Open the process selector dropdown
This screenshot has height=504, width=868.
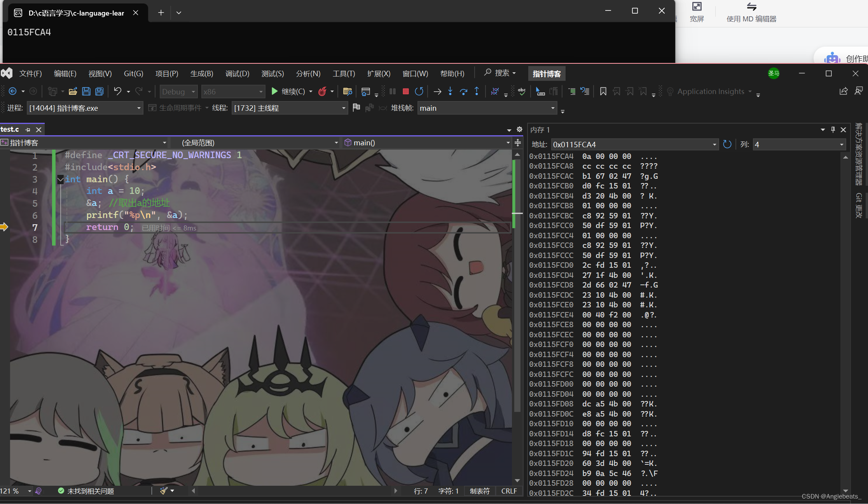(x=139, y=108)
